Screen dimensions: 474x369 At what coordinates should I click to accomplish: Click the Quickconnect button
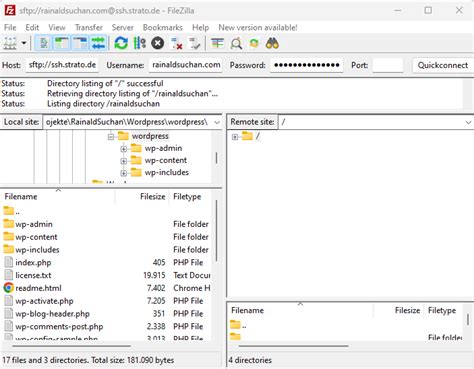pyautogui.click(x=443, y=65)
